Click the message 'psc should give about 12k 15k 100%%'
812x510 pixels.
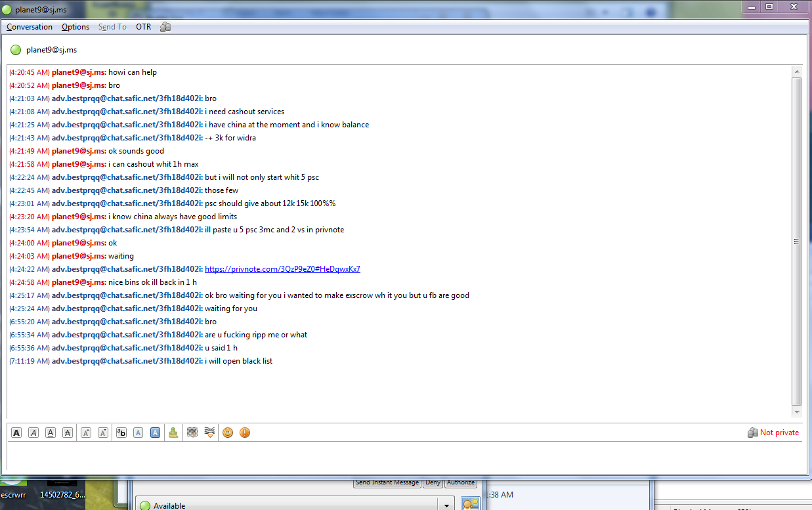coord(270,203)
